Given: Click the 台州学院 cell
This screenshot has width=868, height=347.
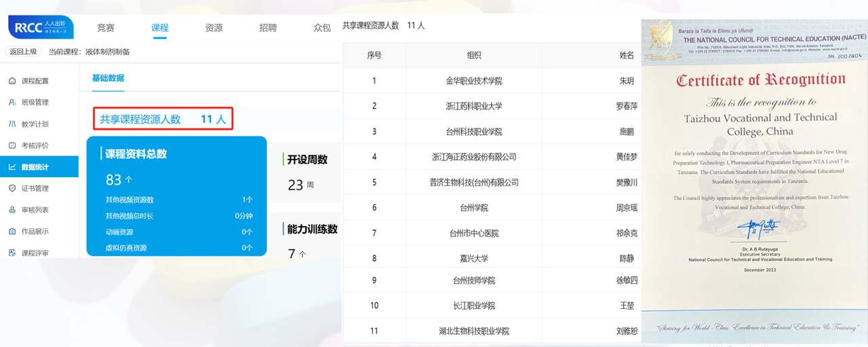Looking at the screenshot, I should (474, 208).
